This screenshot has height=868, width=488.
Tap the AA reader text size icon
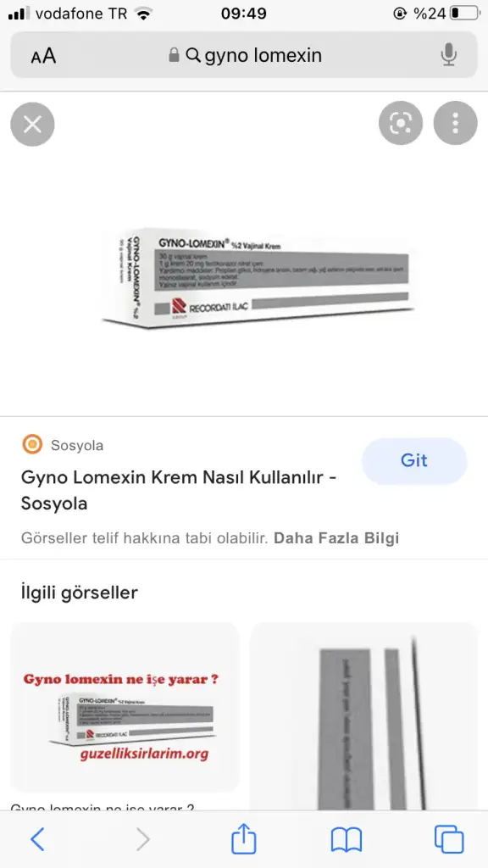click(x=43, y=55)
